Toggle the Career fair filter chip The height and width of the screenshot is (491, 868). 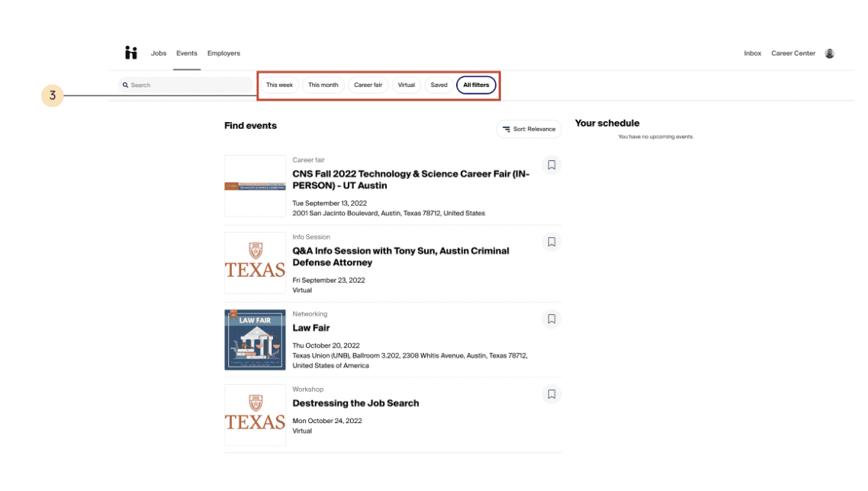click(368, 85)
